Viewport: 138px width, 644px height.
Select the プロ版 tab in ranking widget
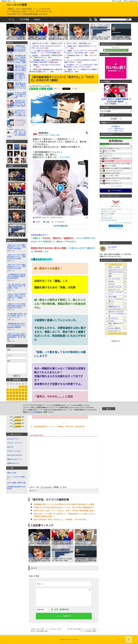(124, 144)
